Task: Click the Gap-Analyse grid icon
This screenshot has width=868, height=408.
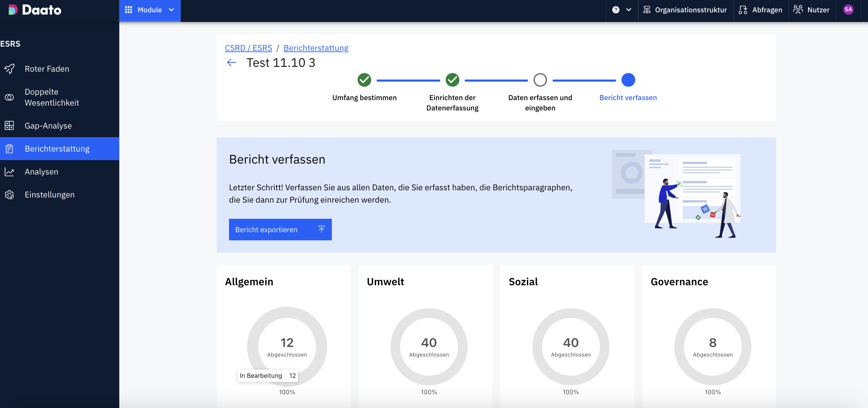Action: pos(9,126)
